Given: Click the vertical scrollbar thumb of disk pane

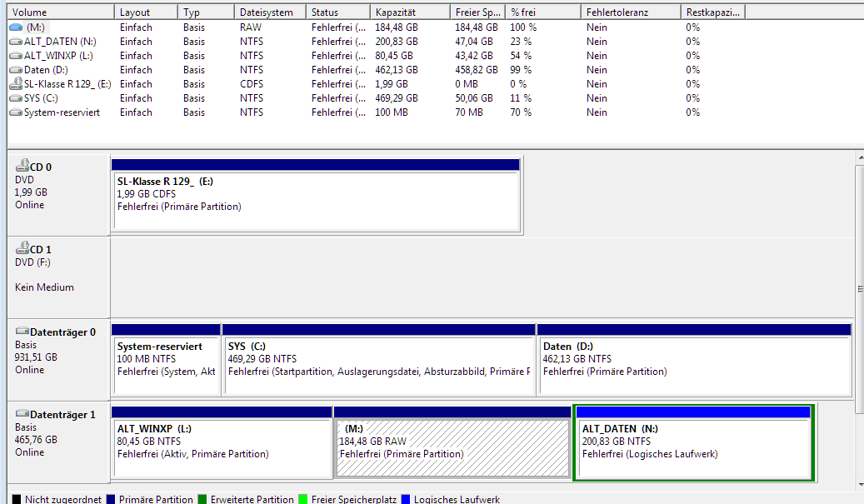Looking at the screenshot, I should tap(860, 288).
